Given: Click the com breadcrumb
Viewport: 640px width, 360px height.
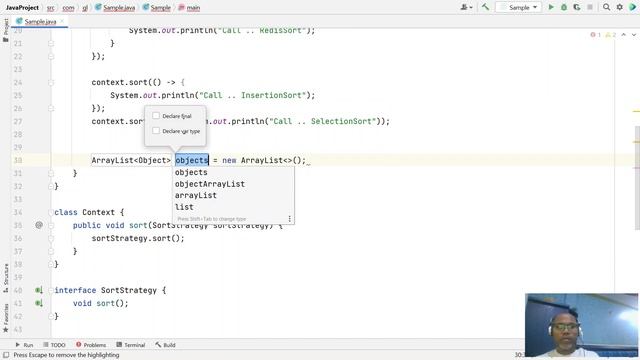Looking at the screenshot, I should [68, 7].
